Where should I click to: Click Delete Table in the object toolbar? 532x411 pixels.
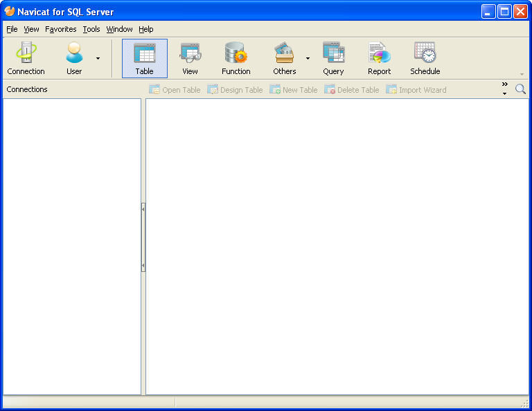click(352, 90)
